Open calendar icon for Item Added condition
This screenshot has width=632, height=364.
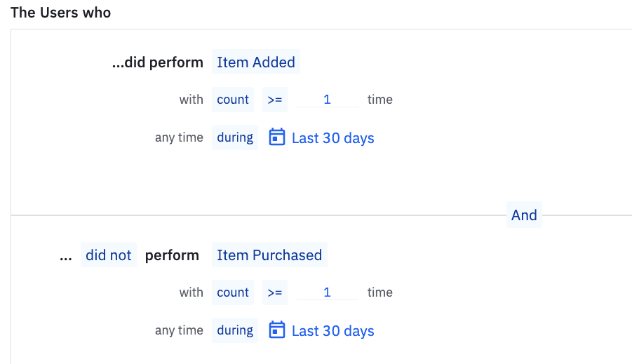coord(278,137)
